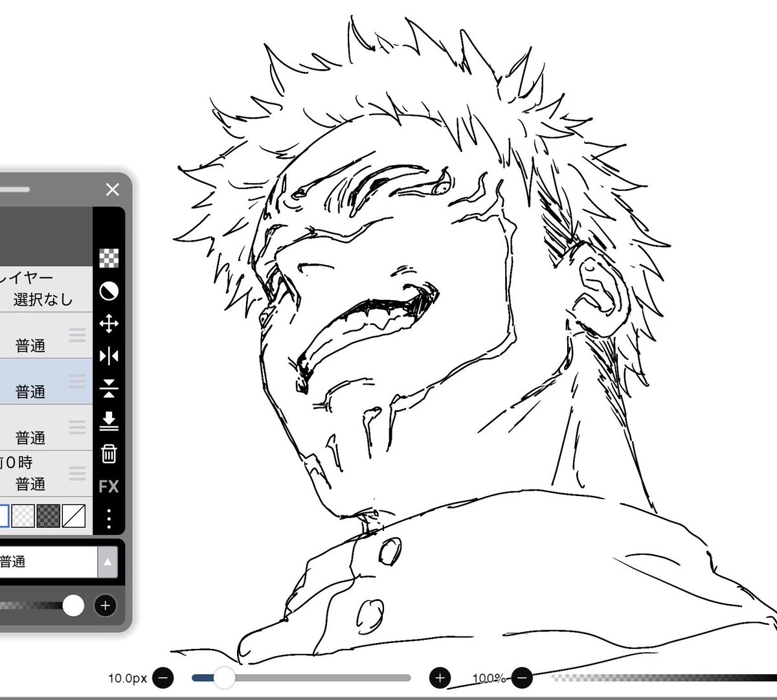
Task: Open the 普通 blend mode dropdown
Action: [x=58, y=561]
